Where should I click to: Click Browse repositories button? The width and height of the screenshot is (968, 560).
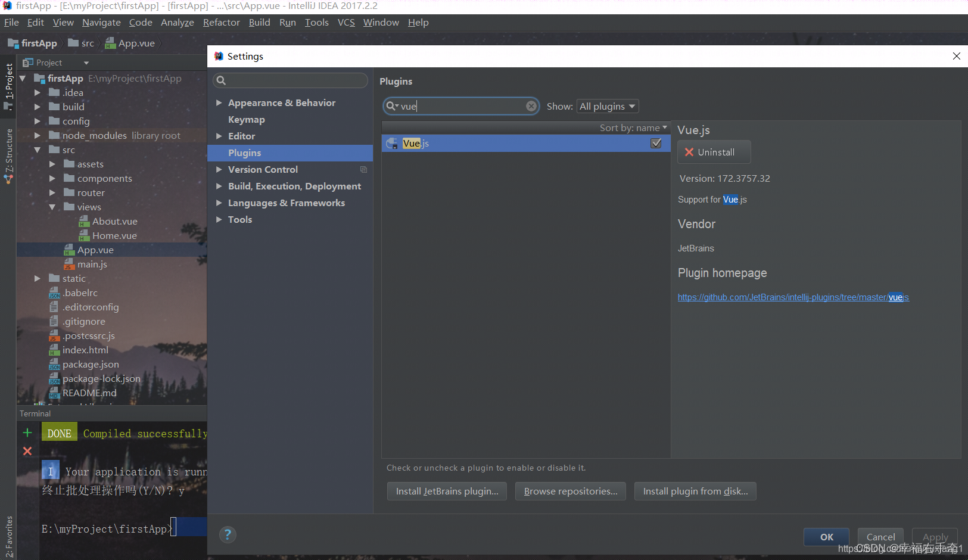point(570,491)
